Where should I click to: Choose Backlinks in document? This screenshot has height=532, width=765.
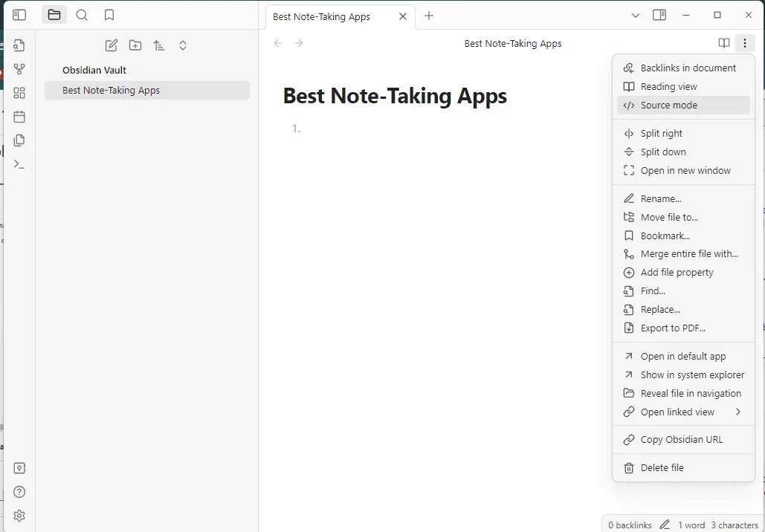click(683, 68)
